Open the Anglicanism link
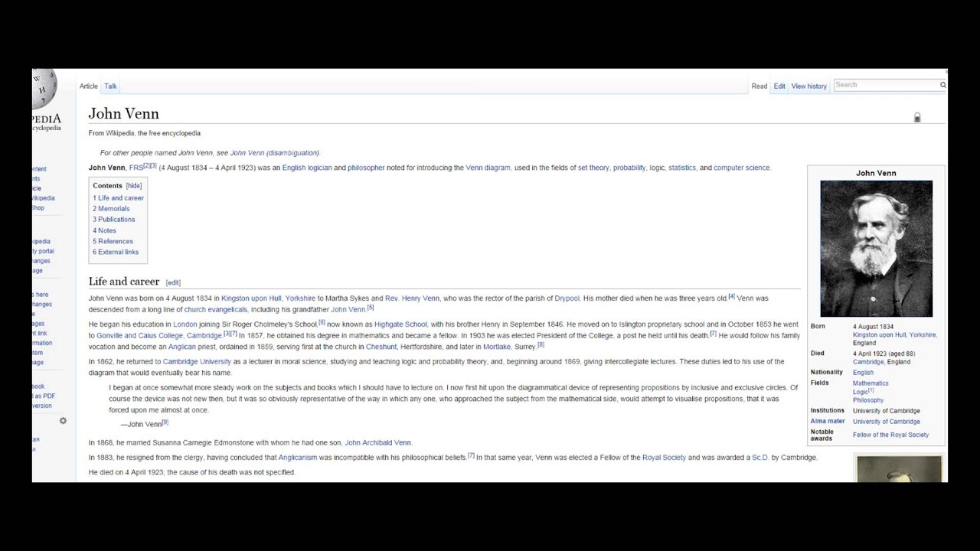980x551 pixels. pyautogui.click(x=298, y=458)
